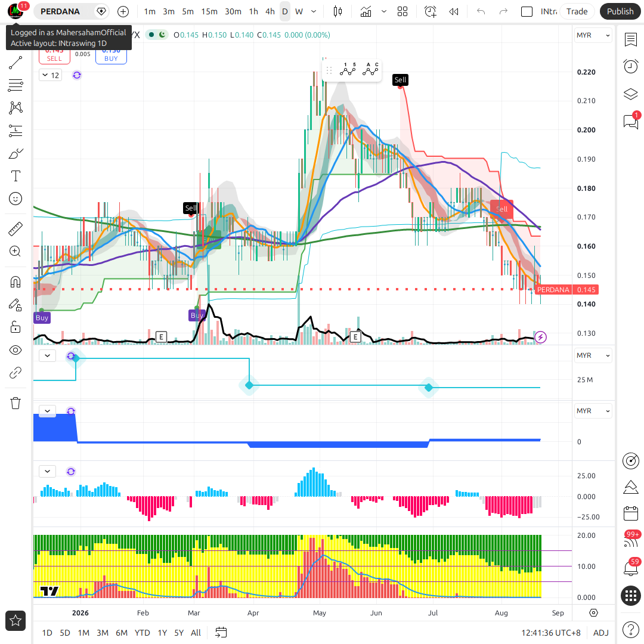Toggle stay in drawing mode
The image size is (644, 644).
(x=15, y=305)
